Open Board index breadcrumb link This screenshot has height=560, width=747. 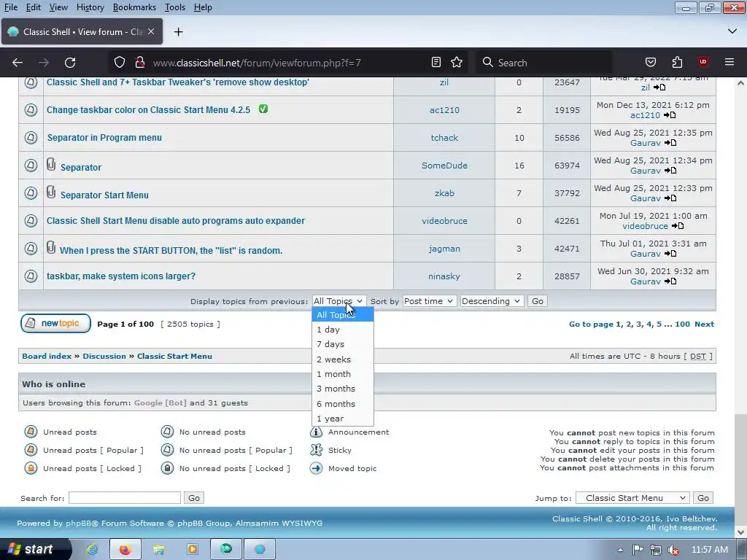coord(47,356)
